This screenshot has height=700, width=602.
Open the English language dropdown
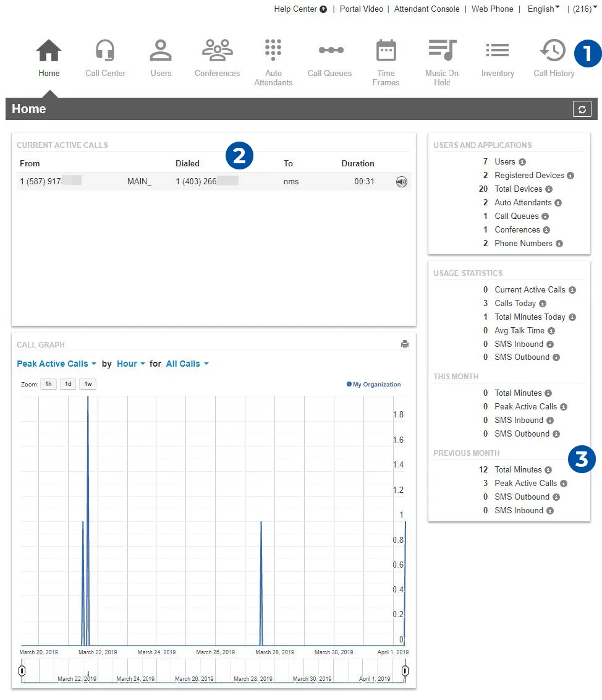pyautogui.click(x=543, y=9)
